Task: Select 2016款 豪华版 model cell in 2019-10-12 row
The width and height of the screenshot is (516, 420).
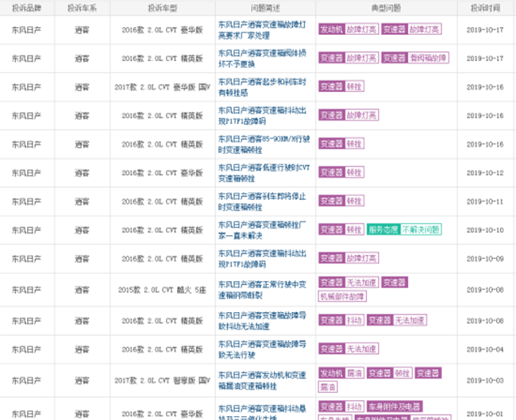Action: (x=162, y=173)
